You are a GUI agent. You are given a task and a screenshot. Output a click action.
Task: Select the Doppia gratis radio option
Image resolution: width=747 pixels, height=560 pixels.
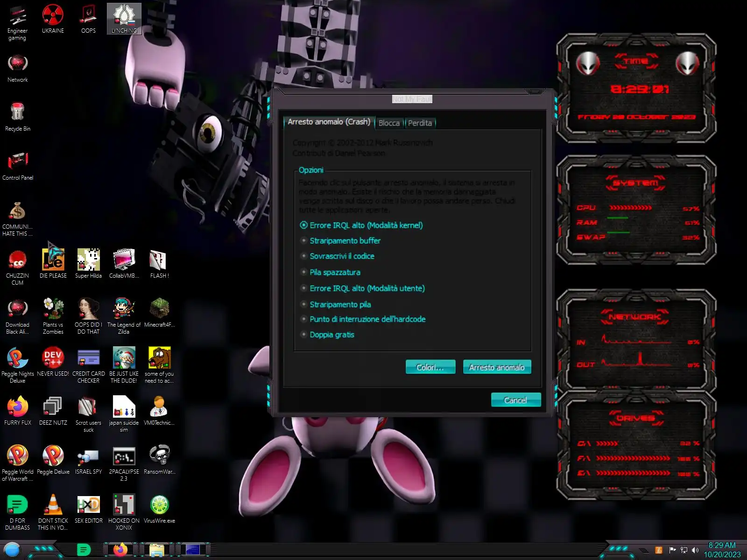327,335
